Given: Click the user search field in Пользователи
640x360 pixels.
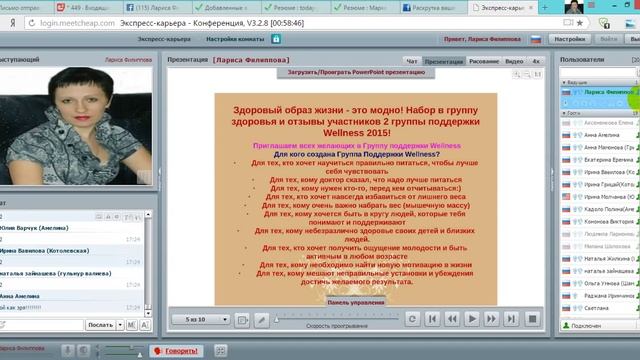Looking at the screenshot, I should [x=598, y=72].
